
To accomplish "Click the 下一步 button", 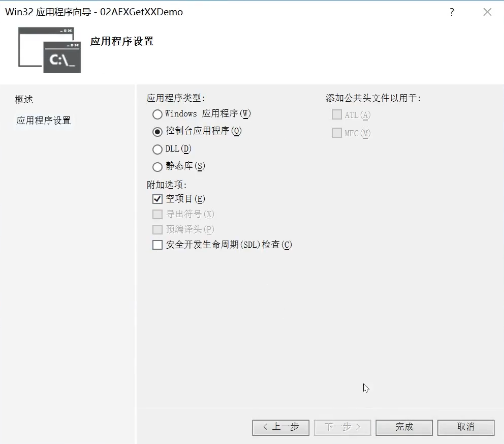I will pos(342,428).
